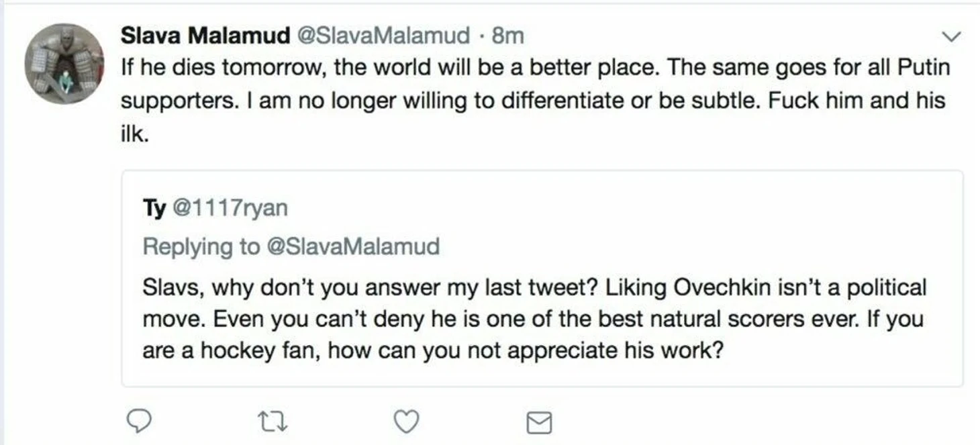Click the Ty display name in quoted tweet

154,208
